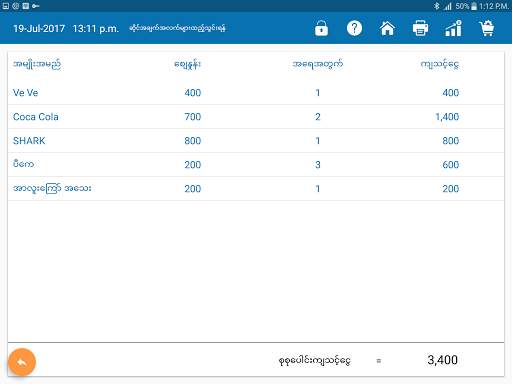Tap the fourth row item name
This screenshot has width=512, height=384.
click(23, 164)
